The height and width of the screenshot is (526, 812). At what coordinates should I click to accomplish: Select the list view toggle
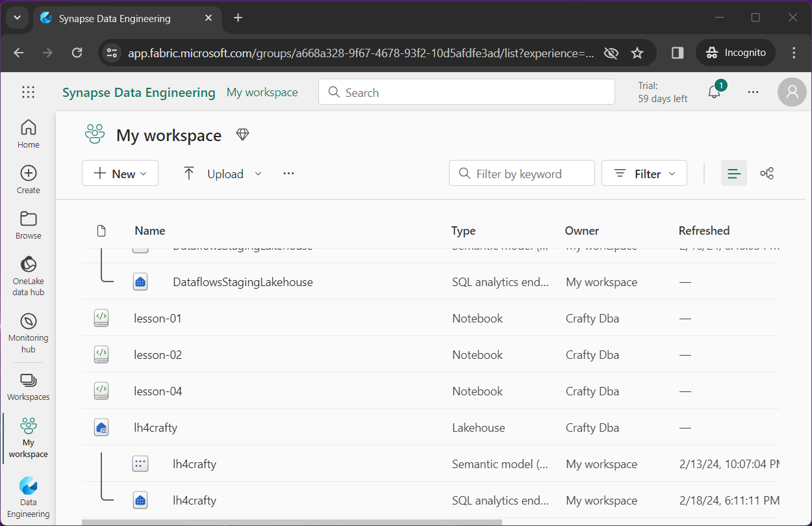pos(734,174)
